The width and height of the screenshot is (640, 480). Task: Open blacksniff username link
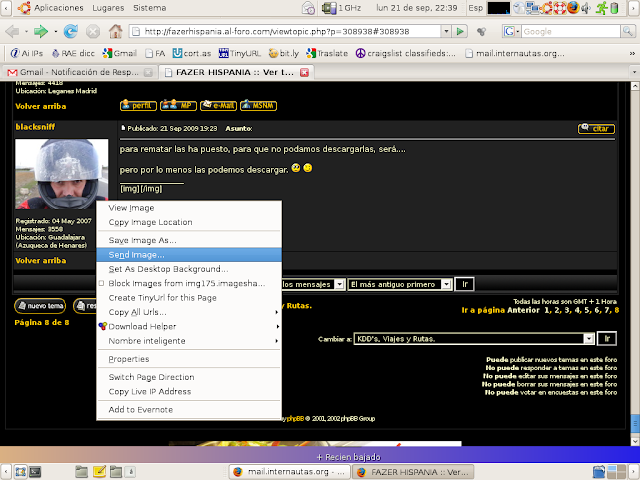[35, 127]
